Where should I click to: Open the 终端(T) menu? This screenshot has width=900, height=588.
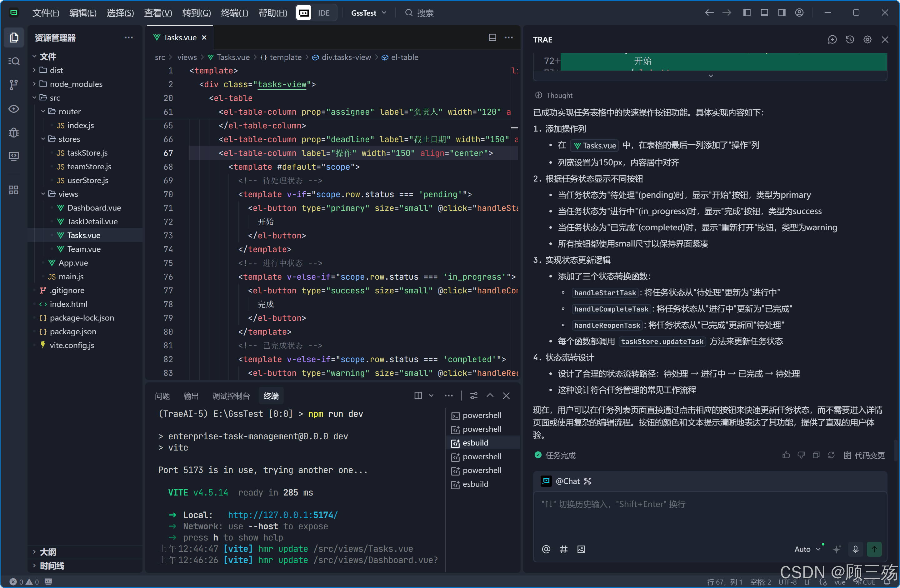point(234,13)
